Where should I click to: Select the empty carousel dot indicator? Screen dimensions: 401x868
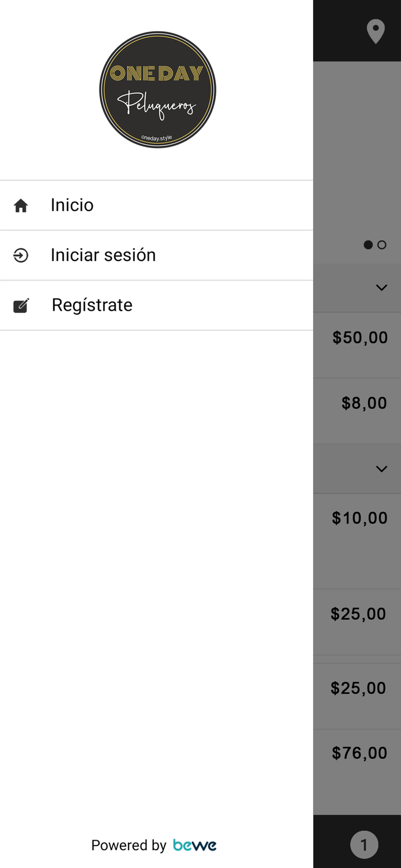pos(382,245)
